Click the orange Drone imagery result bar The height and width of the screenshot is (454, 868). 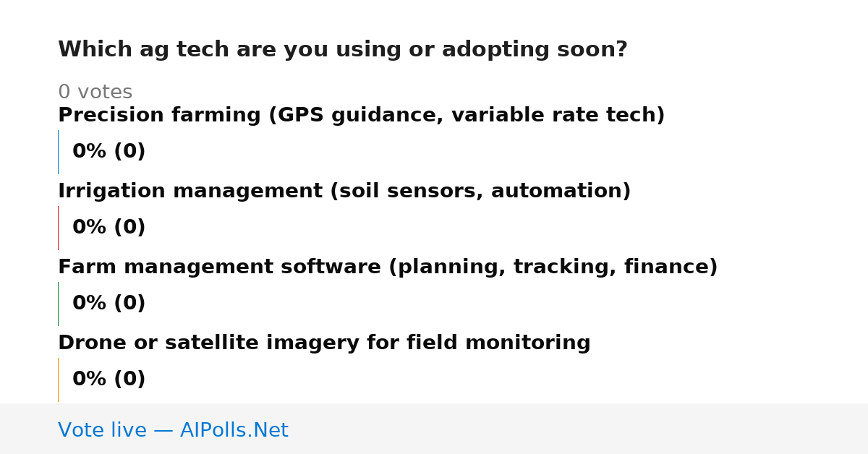(58, 380)
